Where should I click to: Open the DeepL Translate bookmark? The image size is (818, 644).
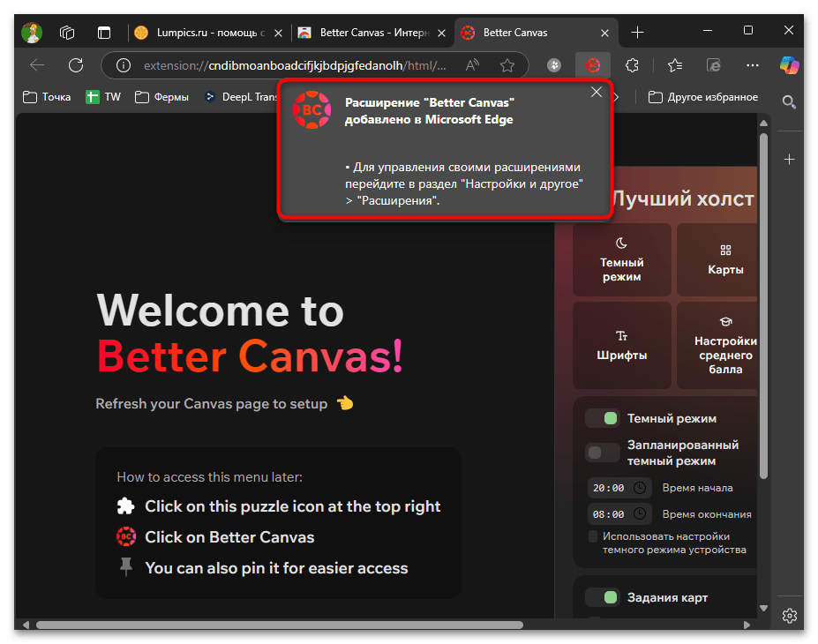241,97
